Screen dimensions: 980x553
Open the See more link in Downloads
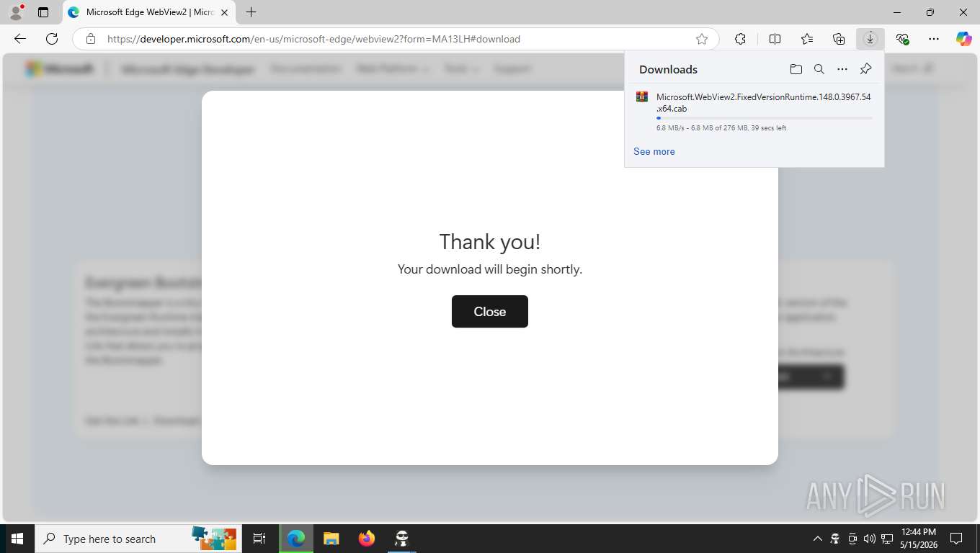(x=654, y=151)
